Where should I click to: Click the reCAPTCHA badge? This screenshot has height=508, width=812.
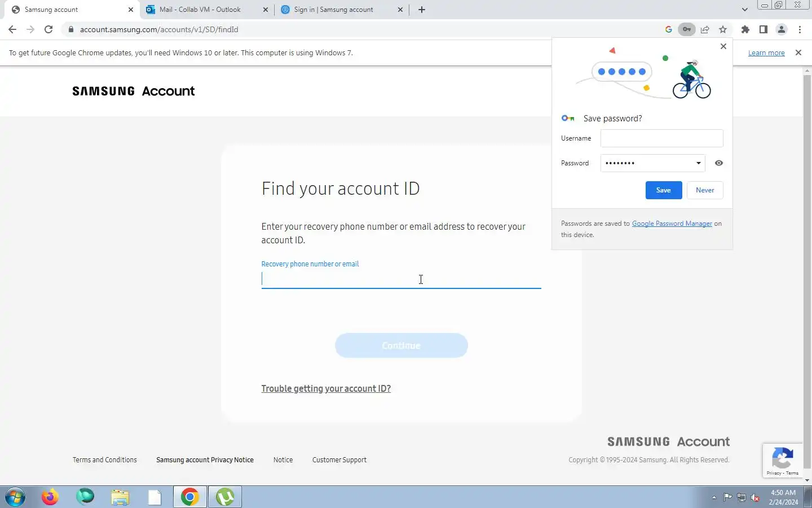[783, 461]
